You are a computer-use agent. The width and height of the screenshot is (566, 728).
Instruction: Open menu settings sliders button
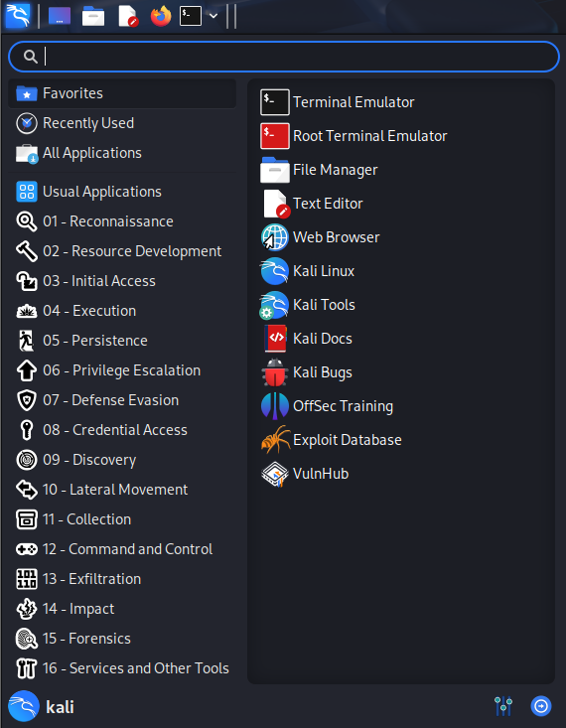503,706
